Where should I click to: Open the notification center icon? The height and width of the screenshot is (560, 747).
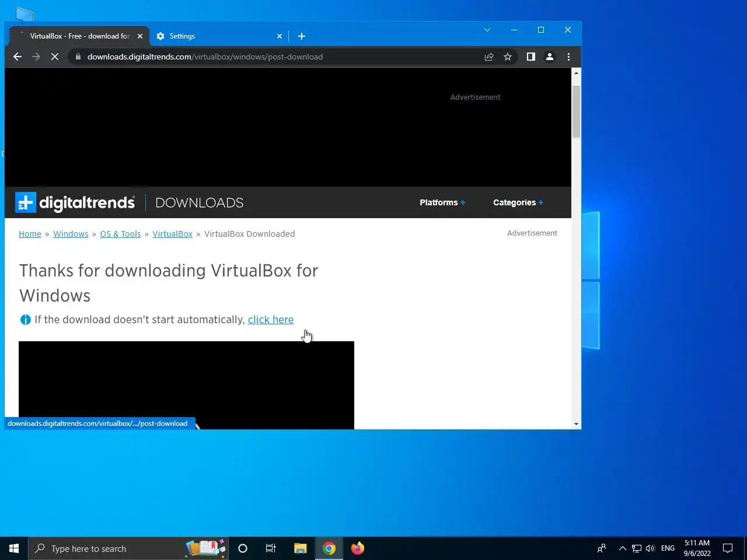728,548
